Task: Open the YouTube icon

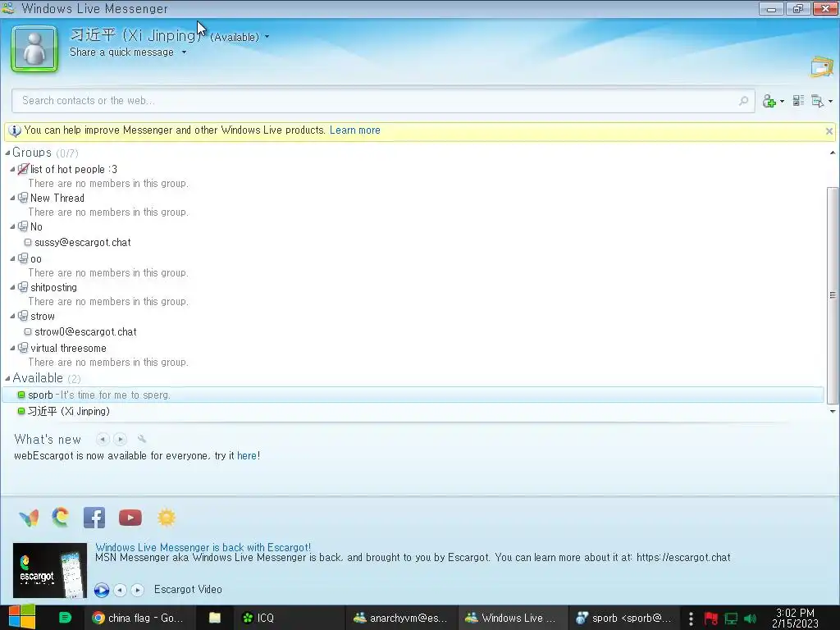Action: [130, 518]
